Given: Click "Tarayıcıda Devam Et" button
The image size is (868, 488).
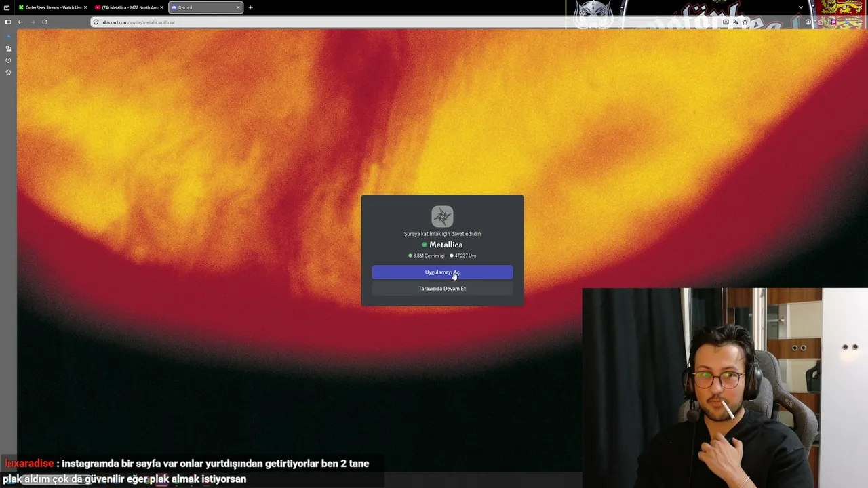Looking at the screenshot, I should coord(442,289).
